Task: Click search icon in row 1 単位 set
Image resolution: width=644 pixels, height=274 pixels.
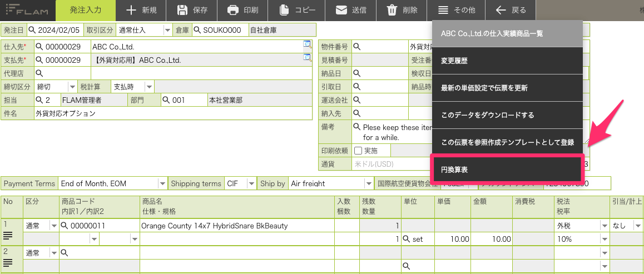Action: [x=407, y=239]
